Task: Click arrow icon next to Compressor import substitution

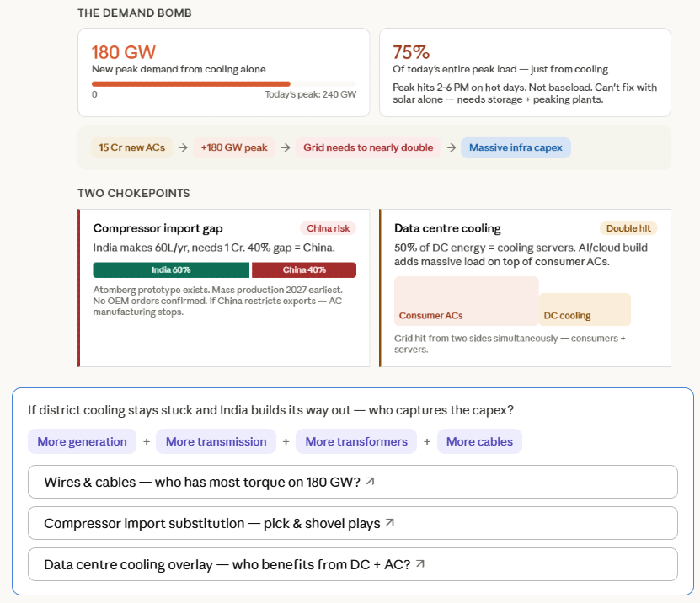Action: 390,522
